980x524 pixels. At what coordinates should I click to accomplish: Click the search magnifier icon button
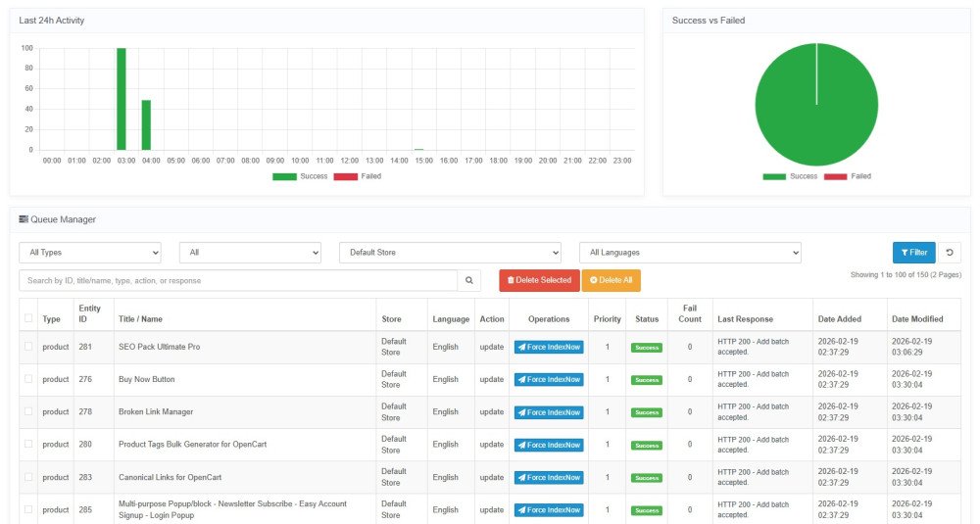pyautogui.click(x=468, y=280)
